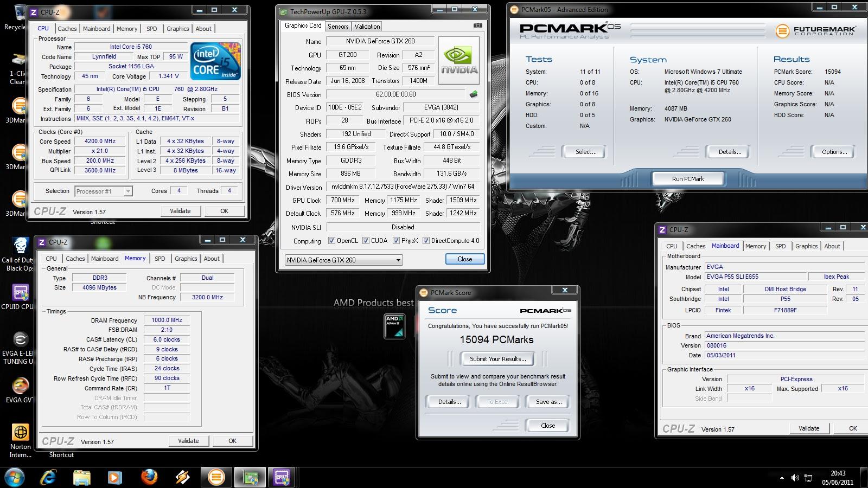Show hidden tray icons arrow

(x=782, y=478)
